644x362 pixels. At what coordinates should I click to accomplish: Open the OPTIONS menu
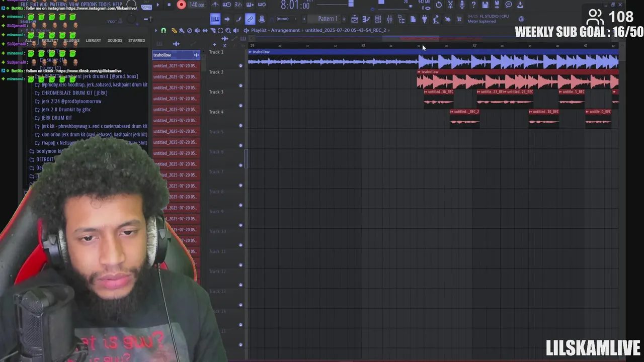click(89, 5)
